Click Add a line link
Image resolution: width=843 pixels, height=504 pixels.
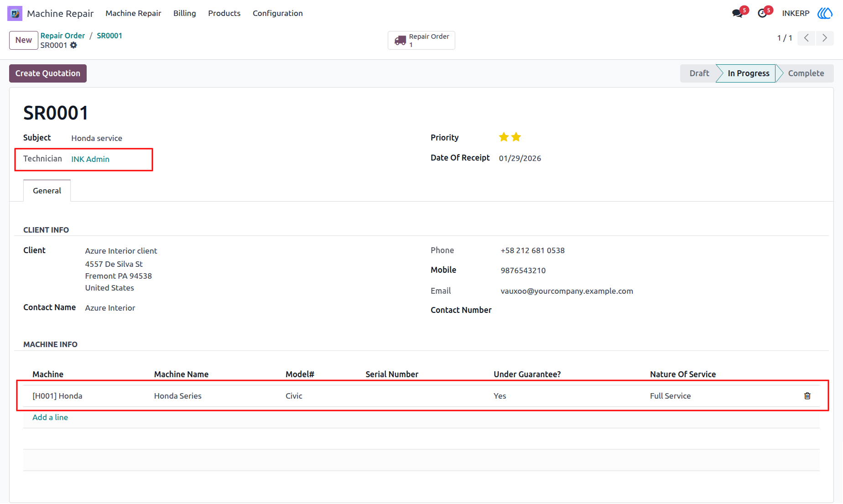tap(50, 417)
